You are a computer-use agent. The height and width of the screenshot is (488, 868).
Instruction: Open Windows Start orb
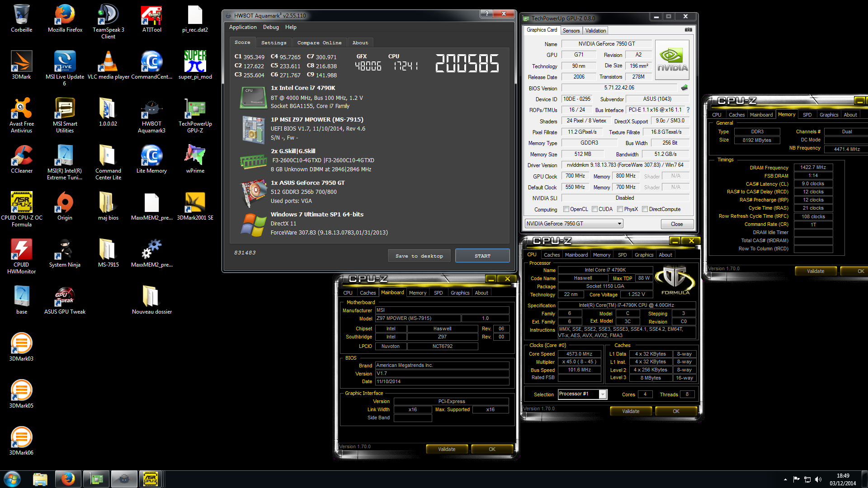pyautogui.click(x=12, y=479)
